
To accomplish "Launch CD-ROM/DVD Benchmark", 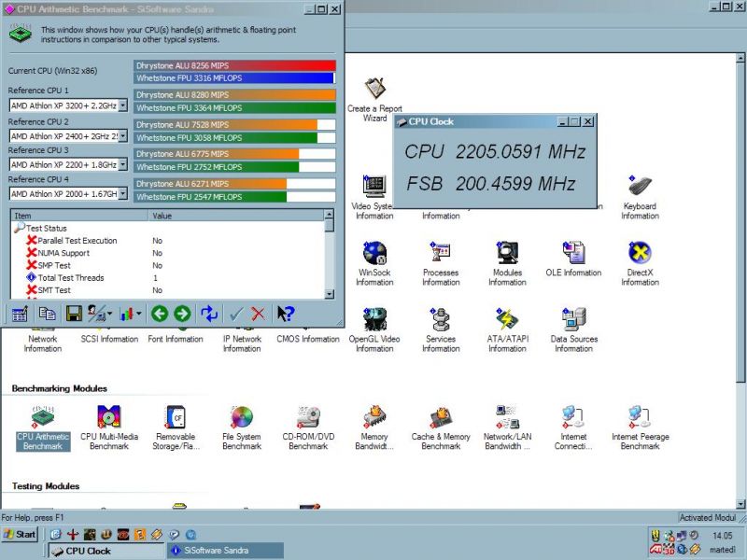I will pyautogui.click(x=308, y=427).
